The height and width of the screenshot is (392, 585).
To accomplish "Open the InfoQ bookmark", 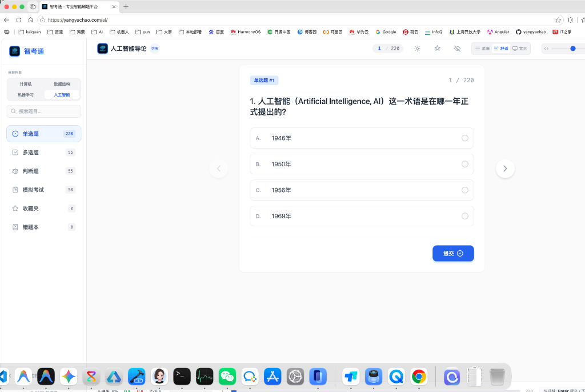I will [434, 32].
